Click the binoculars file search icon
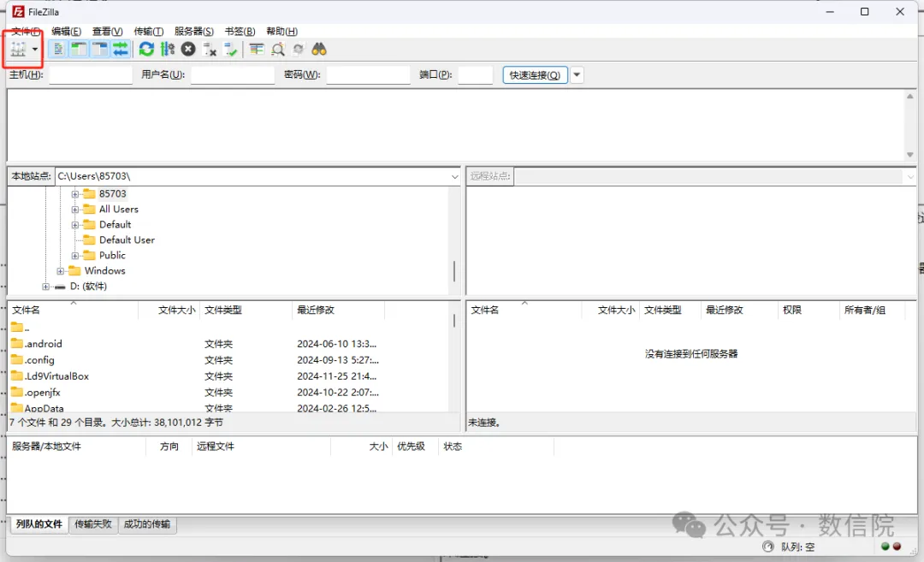 click(x=319, y=50)
